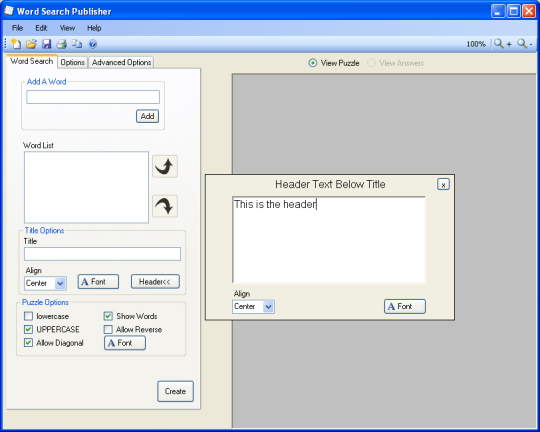Enable the lowercase checkbox
This screenshot has width=540, height=432.
pos(29,316)
